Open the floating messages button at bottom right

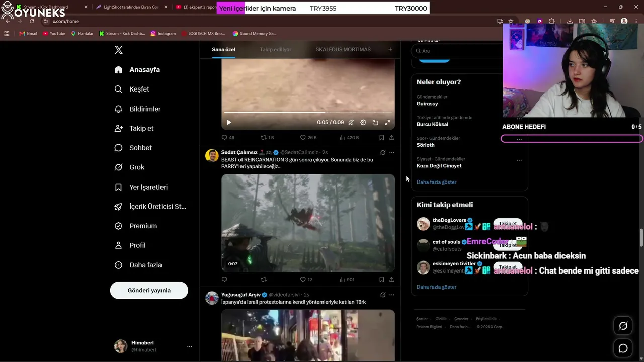click(623, 348)
